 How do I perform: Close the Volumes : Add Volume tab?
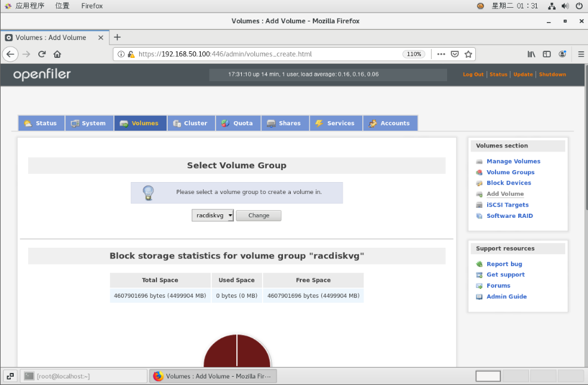pyautogui.click(x=100, y=38)
